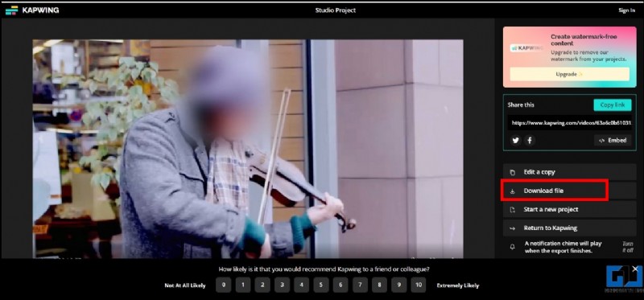Image resolution: width=644 pixels, height=300 pixels.
Task: Click the Download file arrow icon
Action: (x=512, y=191)
